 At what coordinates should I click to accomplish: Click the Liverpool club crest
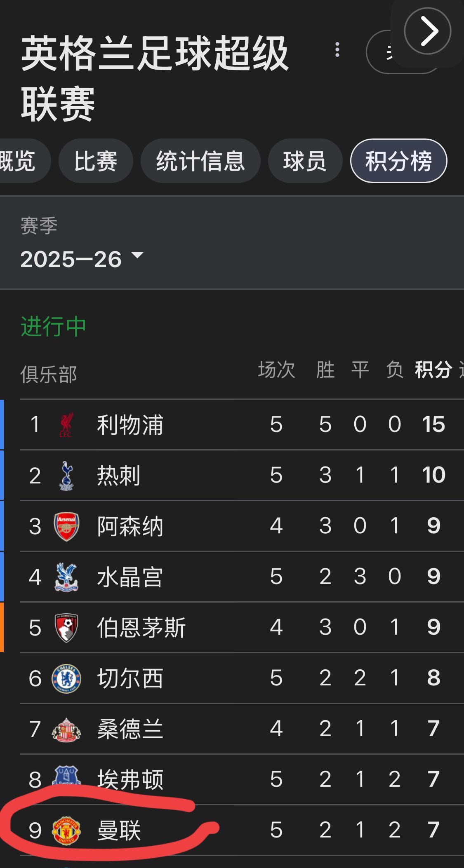(x=66, y=425)
